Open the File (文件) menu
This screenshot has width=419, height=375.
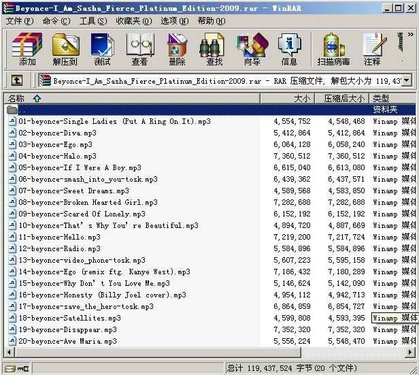point(20,22)
